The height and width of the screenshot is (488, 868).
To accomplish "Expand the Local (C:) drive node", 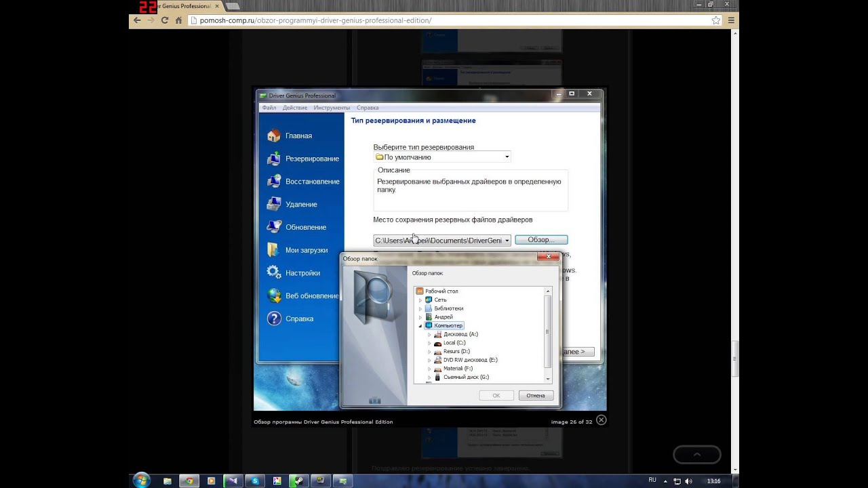I will click(x=429, y=343).
